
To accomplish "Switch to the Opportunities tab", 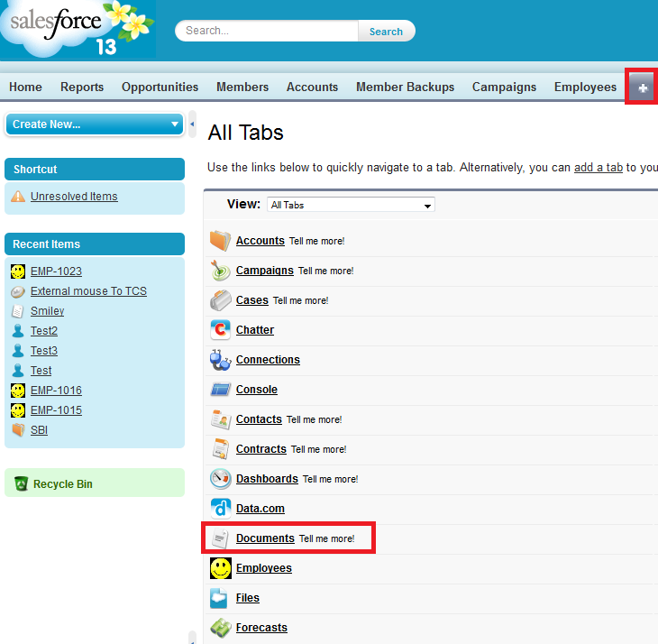I will [160, 87].
